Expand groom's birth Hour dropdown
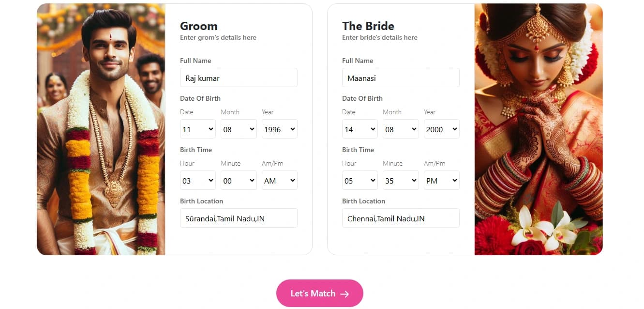 coord(198,181)
